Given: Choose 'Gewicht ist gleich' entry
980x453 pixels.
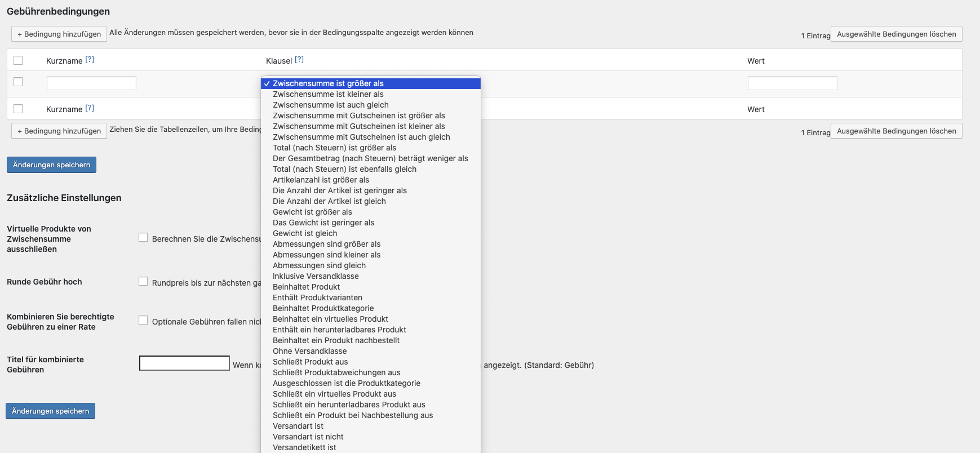Looking at the screenshot, I should (371, 233).
